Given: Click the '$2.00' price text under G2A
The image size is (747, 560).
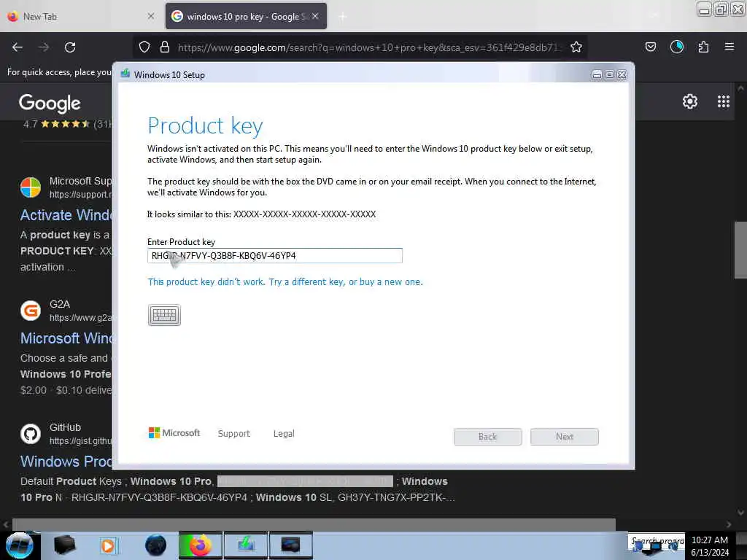Looking at the screenshot, I should [x=34, y=390].
